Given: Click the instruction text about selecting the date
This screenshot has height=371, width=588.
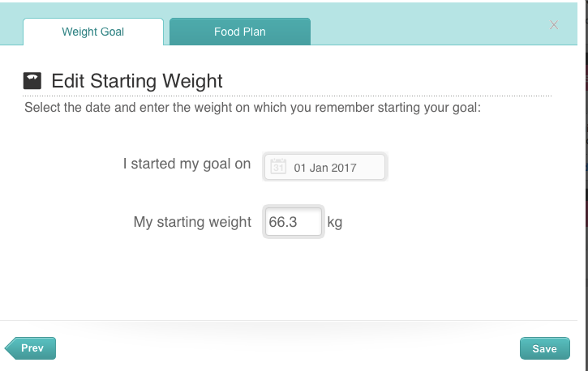Looking at the screenshot, I should click(x=253, y=107).
